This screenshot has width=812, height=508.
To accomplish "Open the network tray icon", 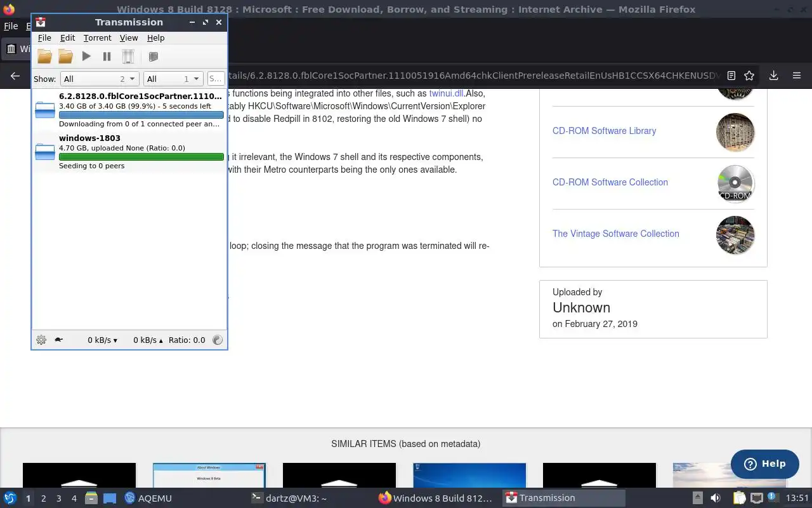I will 757,498.
